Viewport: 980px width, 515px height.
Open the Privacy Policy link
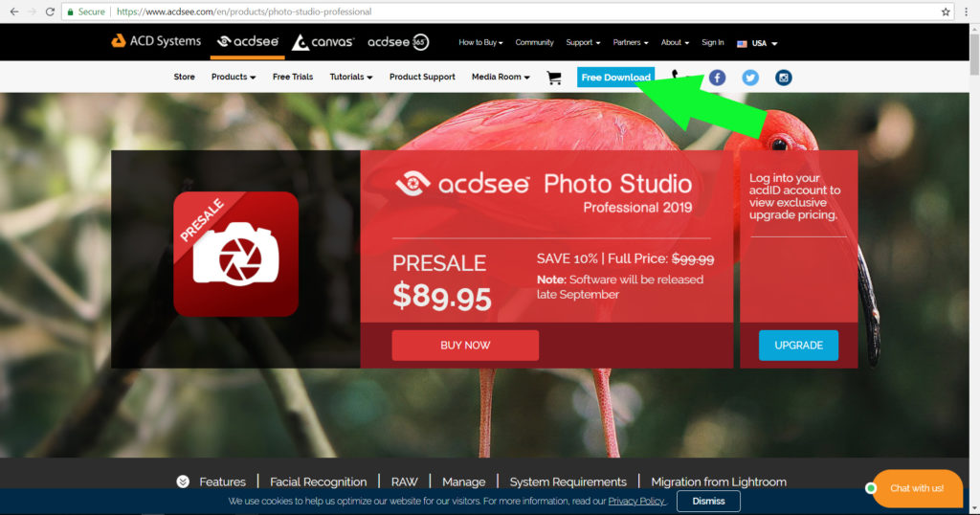coord(636,502)
